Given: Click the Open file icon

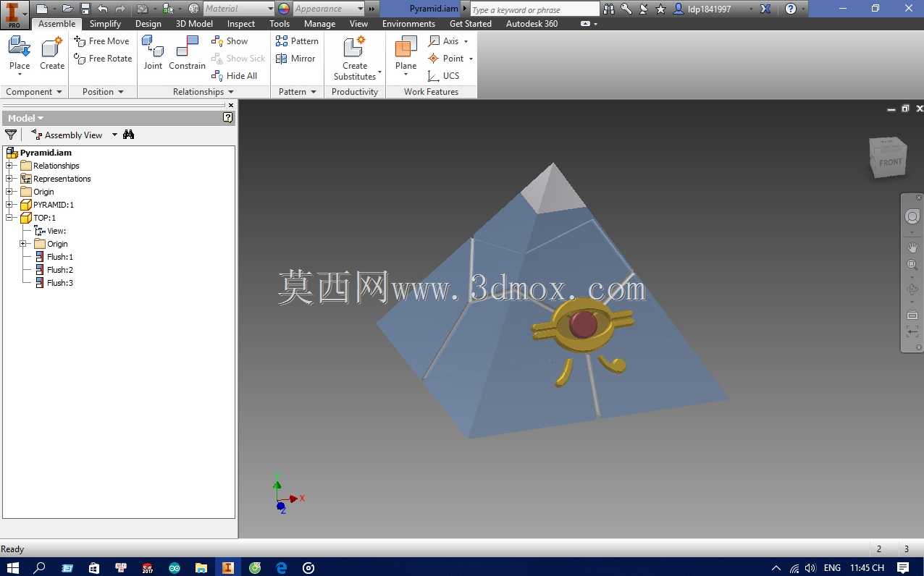Looking at the screenshot, I should (x=67, y=9).
